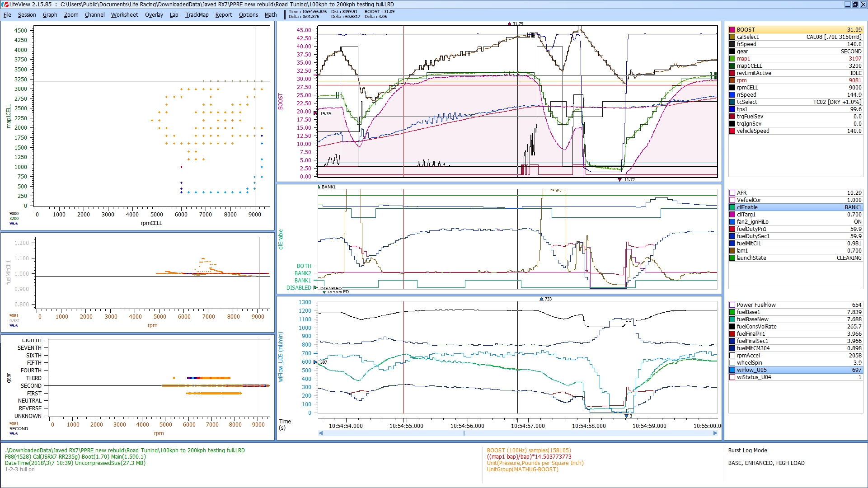Click the timeline scroll right arrow
Image resolution: width=868 pixels, height=488 pixels.
point(715,433)
